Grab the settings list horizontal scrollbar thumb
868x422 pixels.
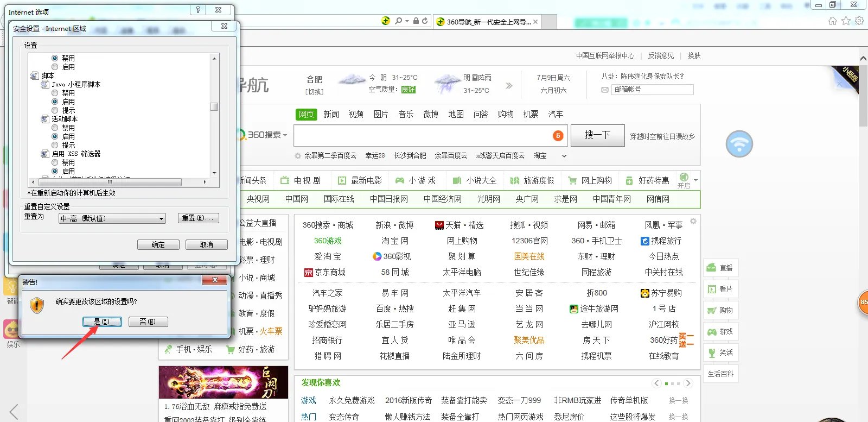(x=109, y=182)
